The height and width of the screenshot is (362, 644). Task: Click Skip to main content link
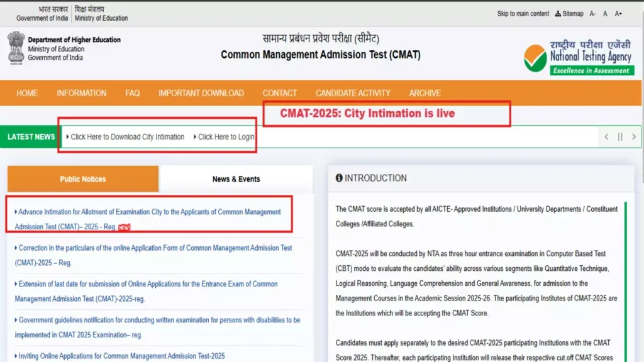[x=523, y=14]
